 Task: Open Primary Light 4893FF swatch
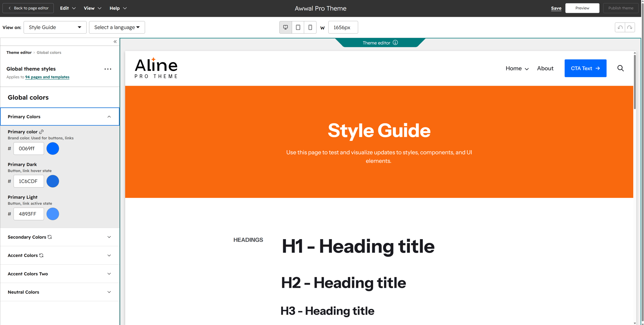(x=53, y=214)
